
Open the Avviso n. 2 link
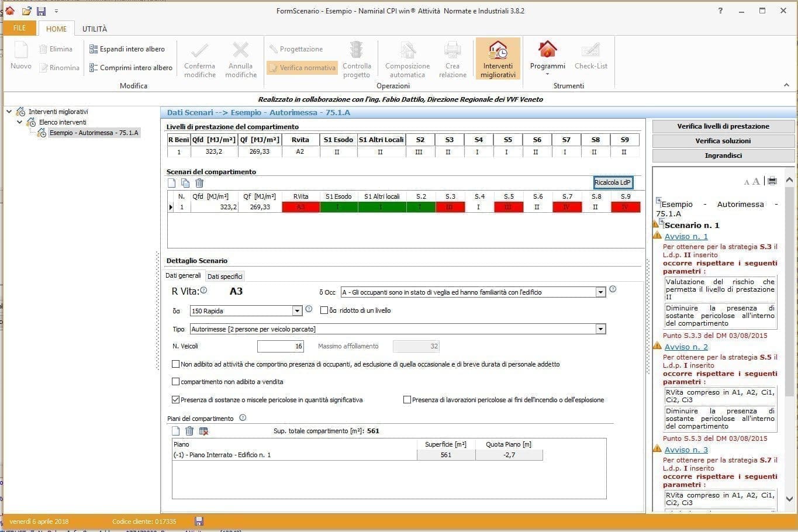686,347
